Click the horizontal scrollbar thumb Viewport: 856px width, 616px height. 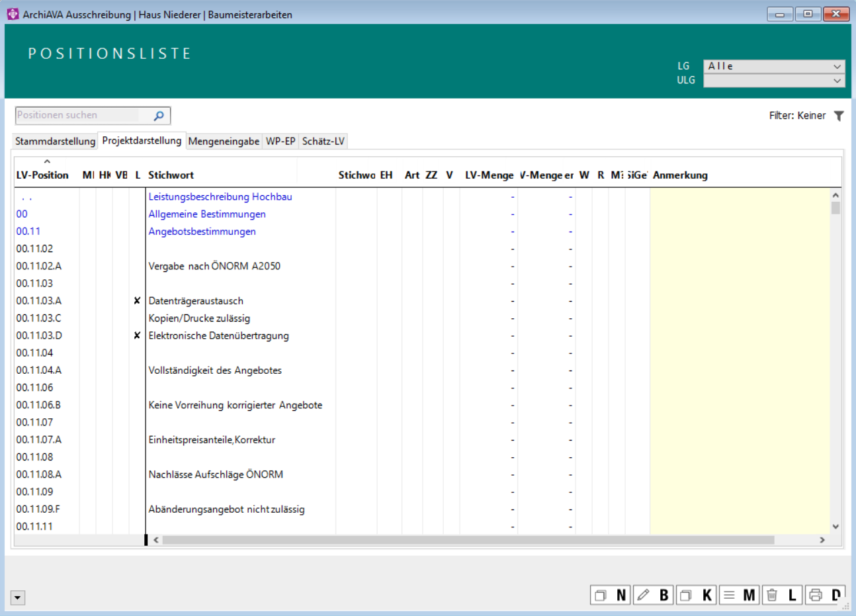tap(468, 540)
